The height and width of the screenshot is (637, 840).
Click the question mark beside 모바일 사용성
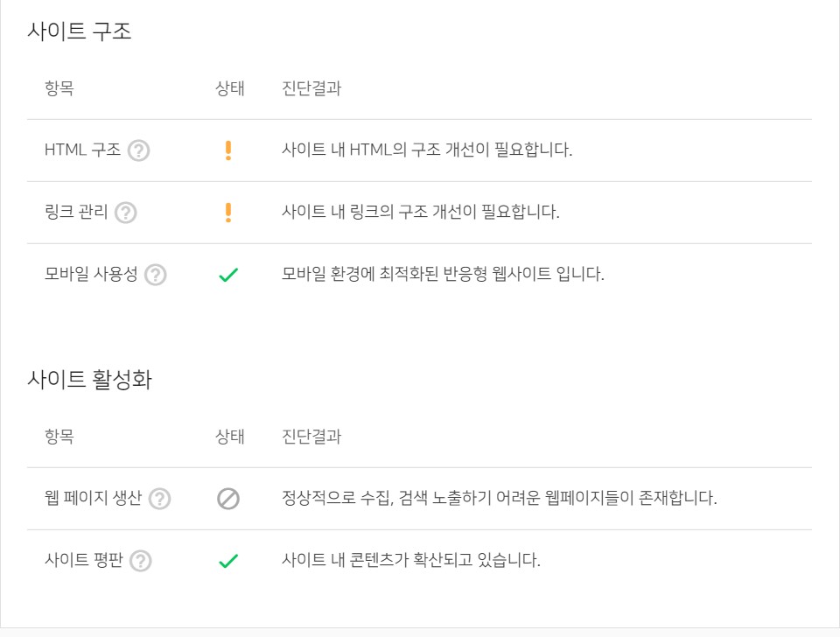click(155, 275)
